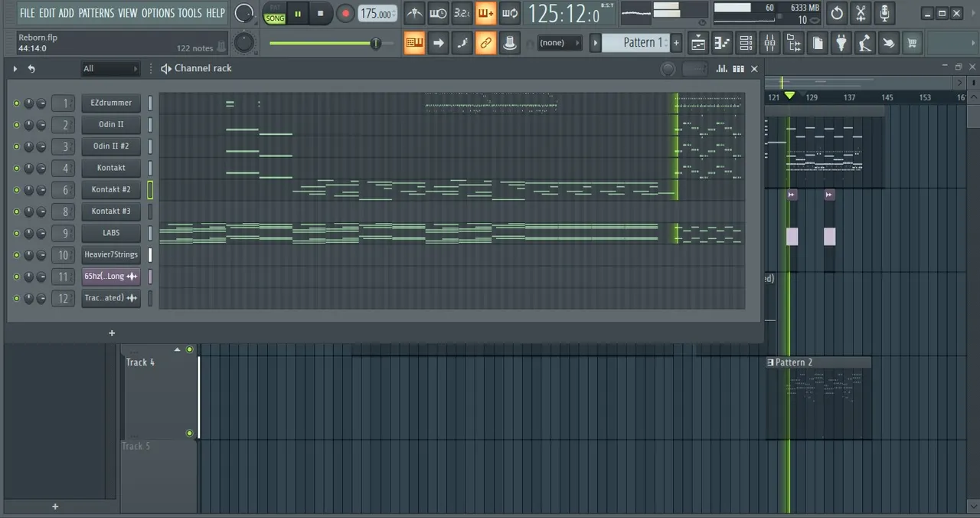
Task: Open the VIEW menu
Action: tap(128, 13)
